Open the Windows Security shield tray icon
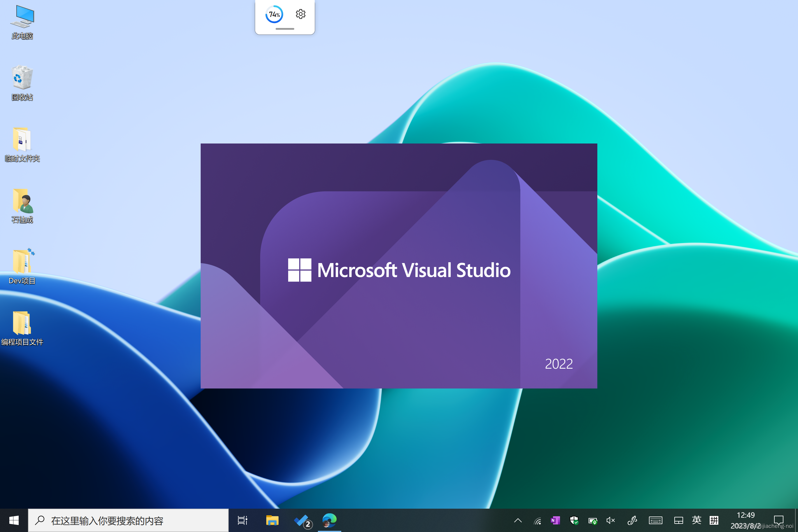This screenshot has height=532, width=798. (574, 520)
